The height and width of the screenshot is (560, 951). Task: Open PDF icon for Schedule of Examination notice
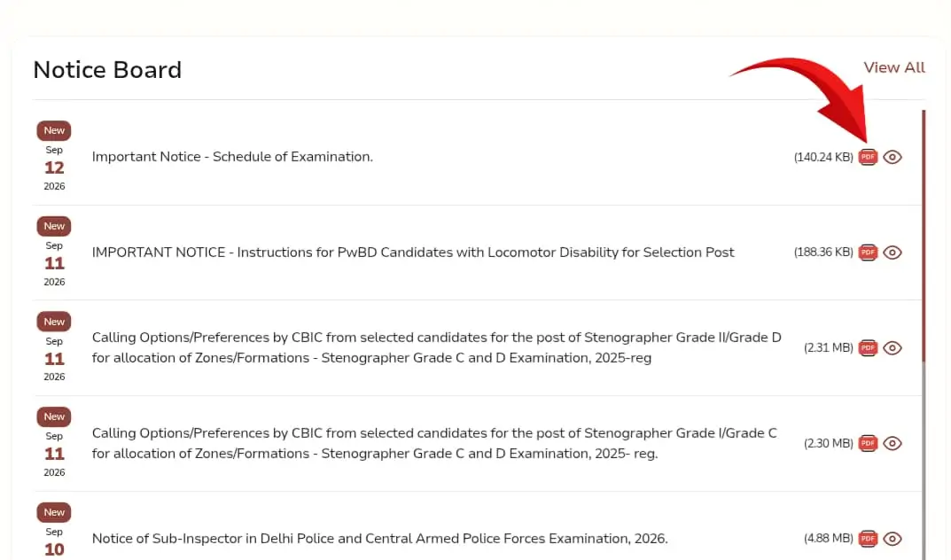[x=868, y=157]
